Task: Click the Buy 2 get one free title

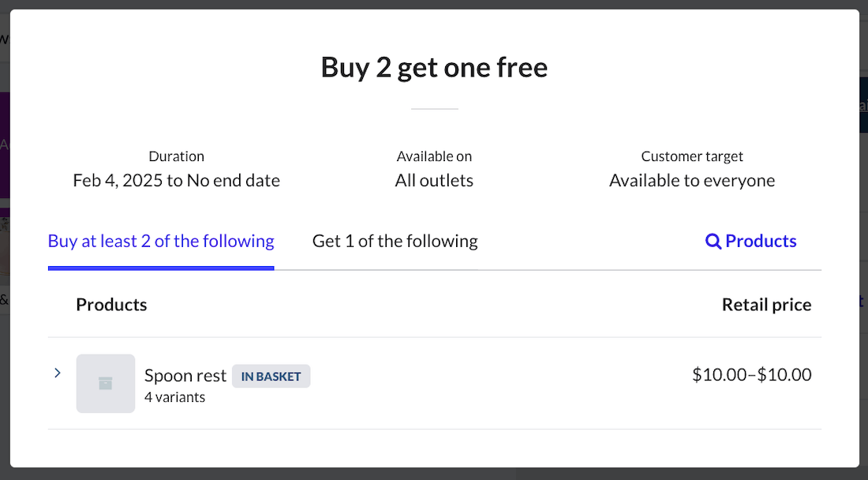Action: coord(434,67)
